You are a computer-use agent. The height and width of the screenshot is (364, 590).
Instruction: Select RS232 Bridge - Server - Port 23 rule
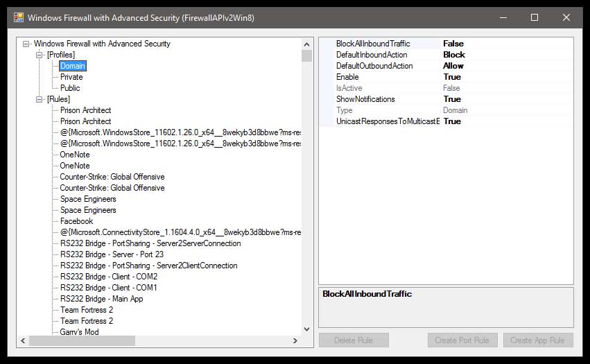112,254
